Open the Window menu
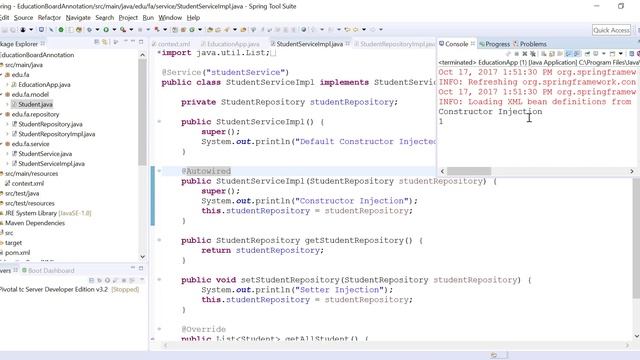 (170, 18)
